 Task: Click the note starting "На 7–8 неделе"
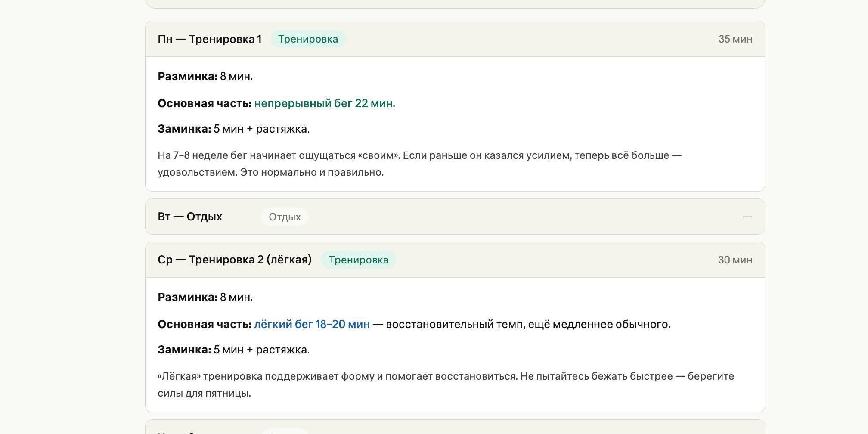(x=419, y=164)
